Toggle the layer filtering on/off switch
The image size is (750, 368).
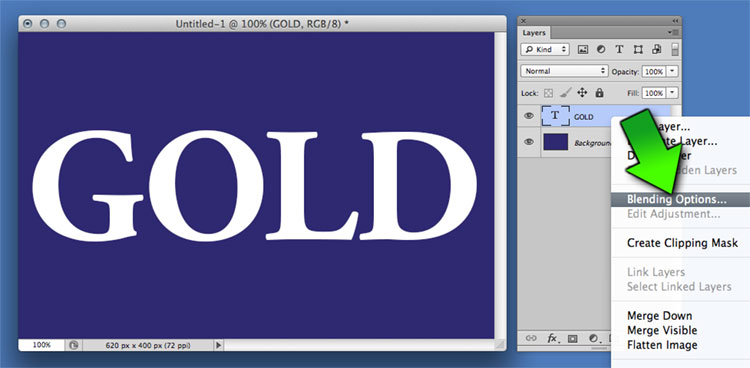point(675,49)
